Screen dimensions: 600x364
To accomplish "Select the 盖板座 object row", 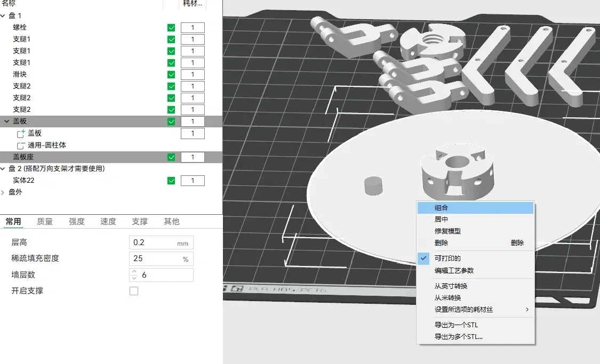I will point(111,157).
